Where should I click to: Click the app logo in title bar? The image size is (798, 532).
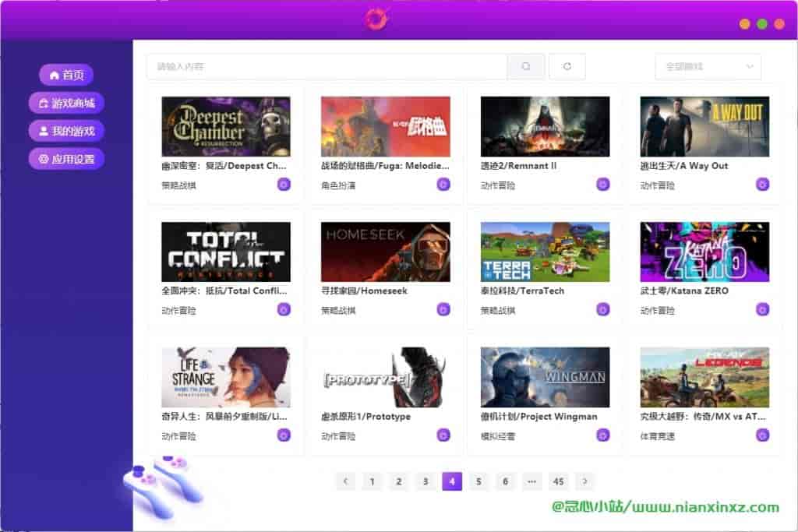coord(377,19)
